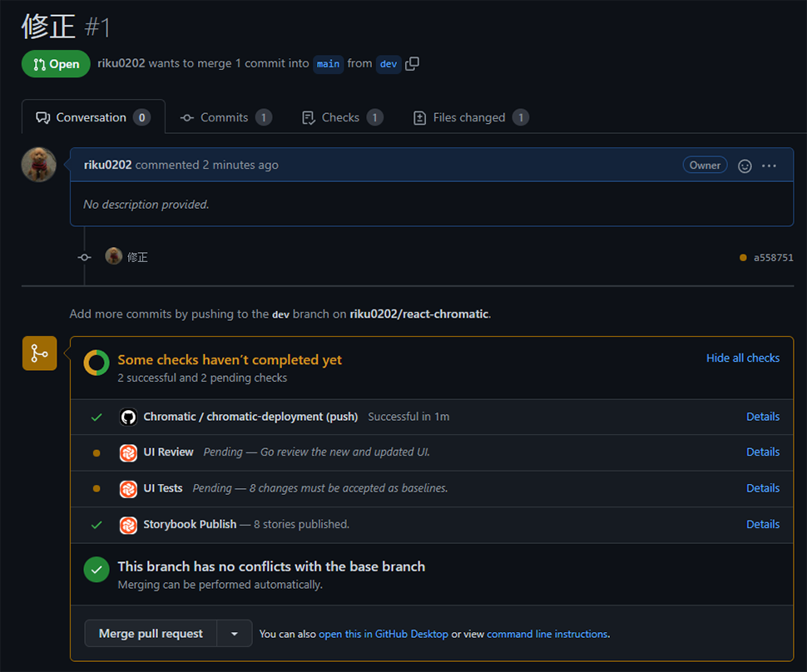Click the GitHub icon beside Chromatic deployment check

[x=128, y=417]
